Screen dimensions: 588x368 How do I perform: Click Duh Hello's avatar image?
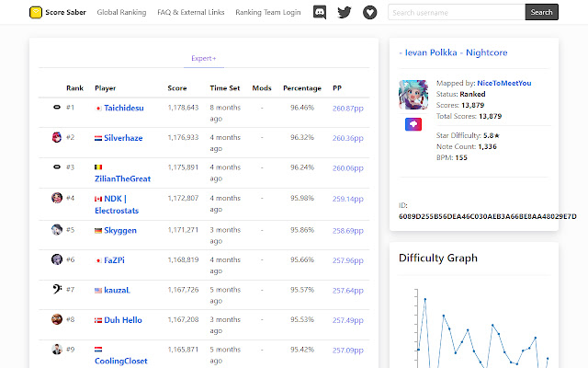click(57, 319)
